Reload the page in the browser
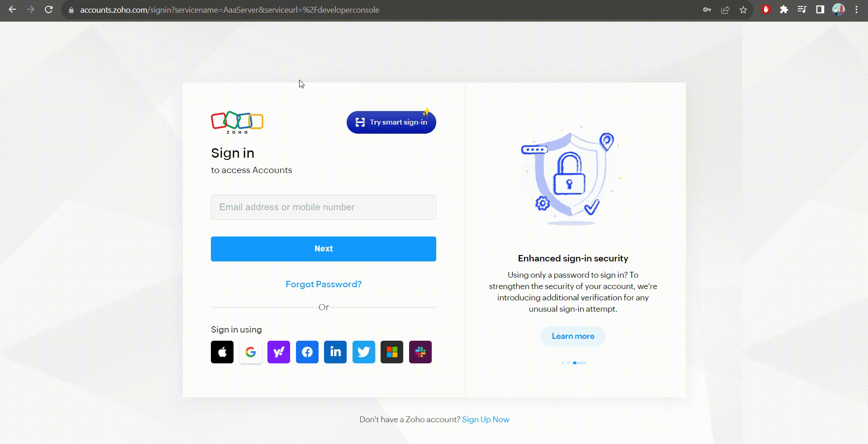This screenshot has height=444, width=868. pos(49,10)
